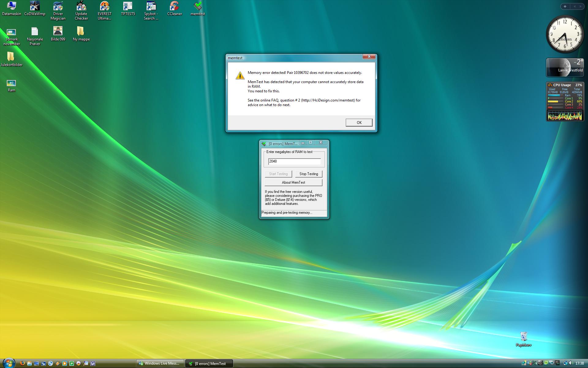This screenshot has height=368, width=588.
Task: Select the Julekortbilder folder icon
Action: [11, 59]
